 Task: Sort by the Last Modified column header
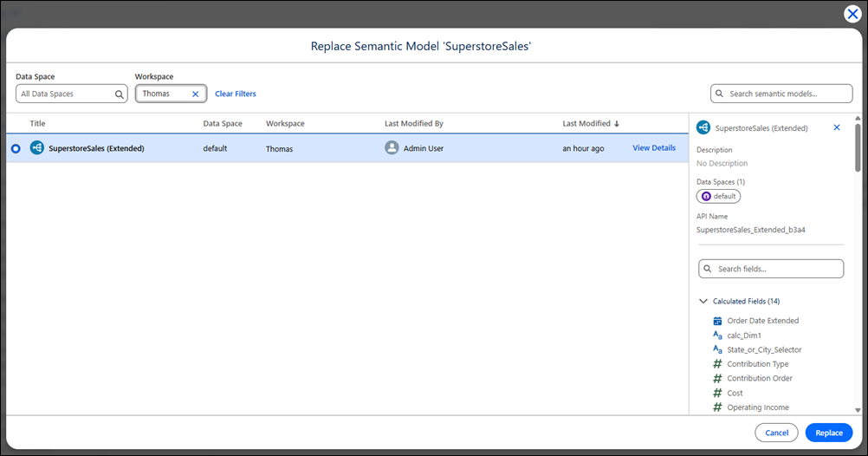[586, 124]
